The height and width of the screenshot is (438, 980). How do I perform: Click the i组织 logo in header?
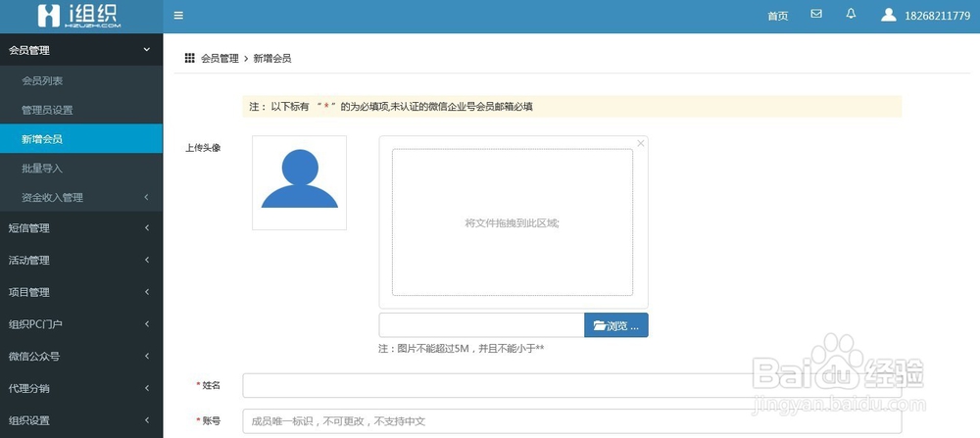[x=79, y=16]
